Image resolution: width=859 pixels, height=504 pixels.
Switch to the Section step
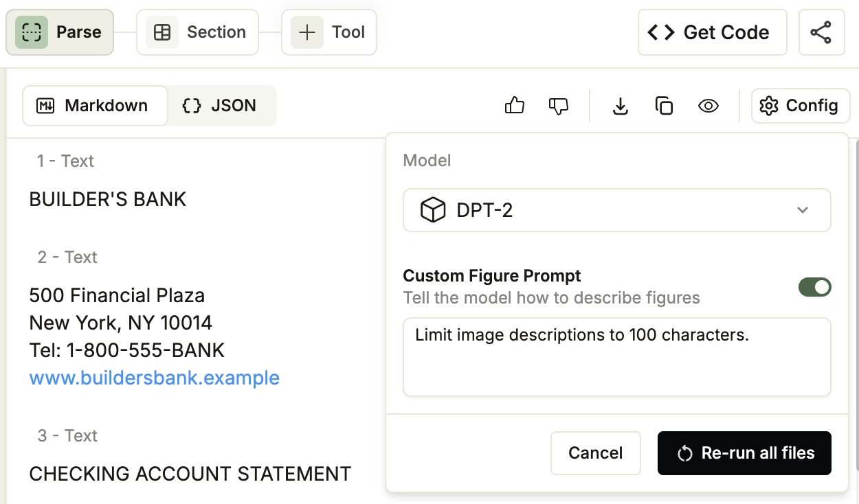click(198, 32)
